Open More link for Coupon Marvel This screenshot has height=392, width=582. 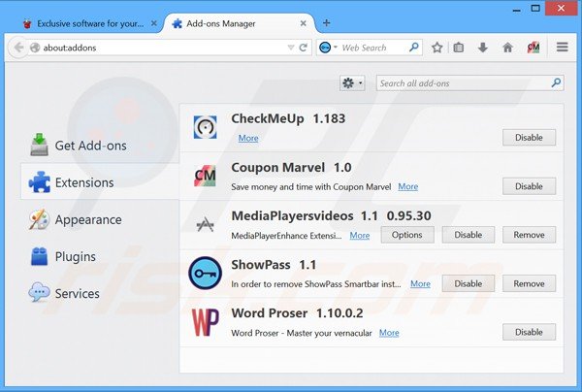point(408,186)
